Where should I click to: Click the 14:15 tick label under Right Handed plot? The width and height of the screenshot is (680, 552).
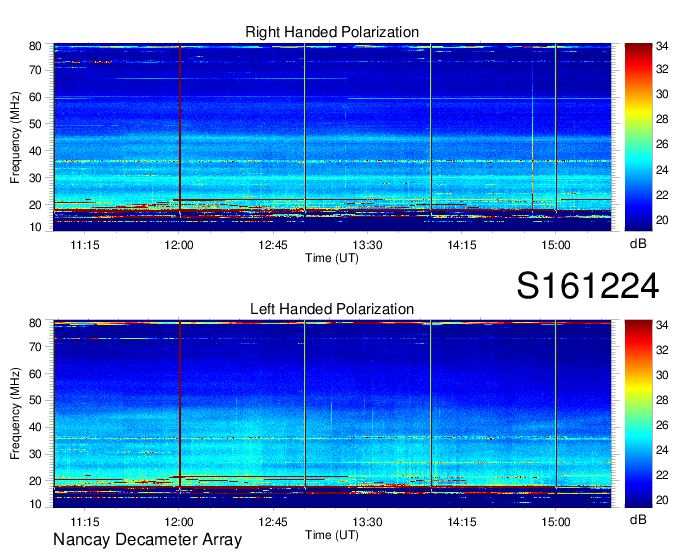(x=461, y=245)
